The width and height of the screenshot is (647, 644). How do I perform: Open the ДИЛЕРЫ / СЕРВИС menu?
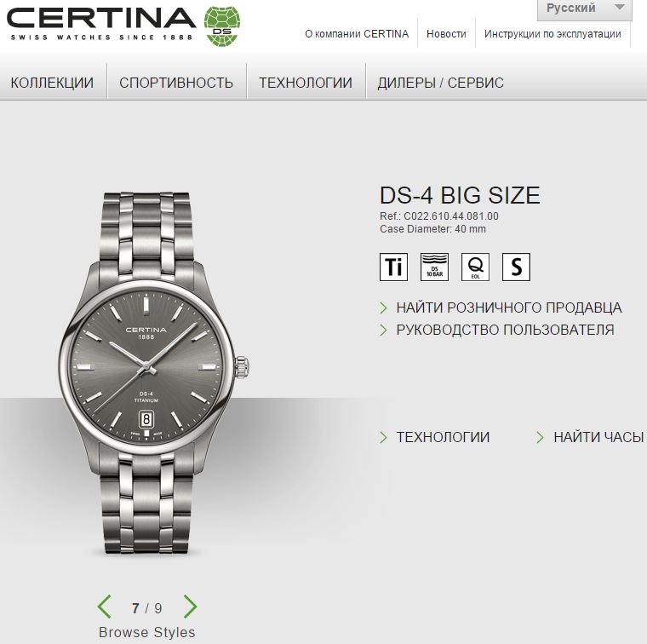[x=440, y=83]
